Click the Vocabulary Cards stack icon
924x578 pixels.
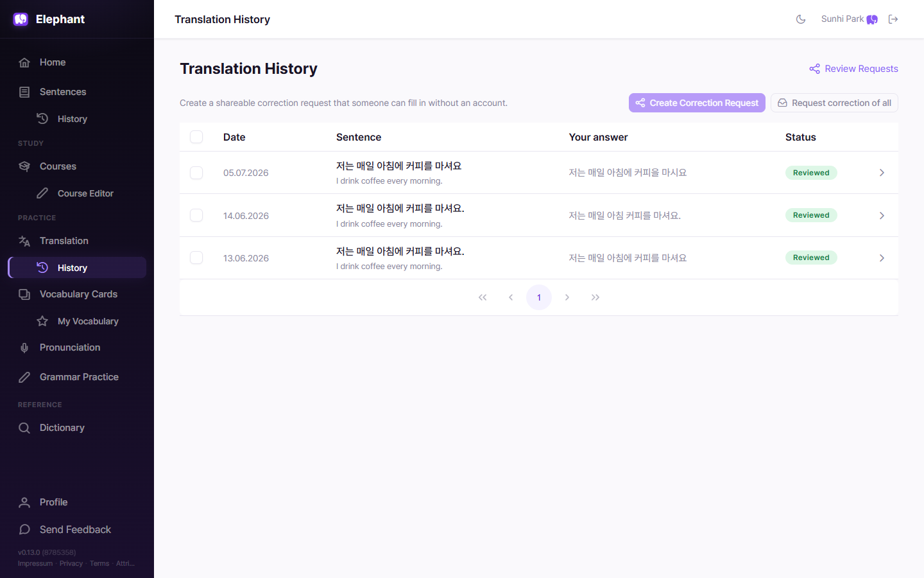(x=24, y=294)
